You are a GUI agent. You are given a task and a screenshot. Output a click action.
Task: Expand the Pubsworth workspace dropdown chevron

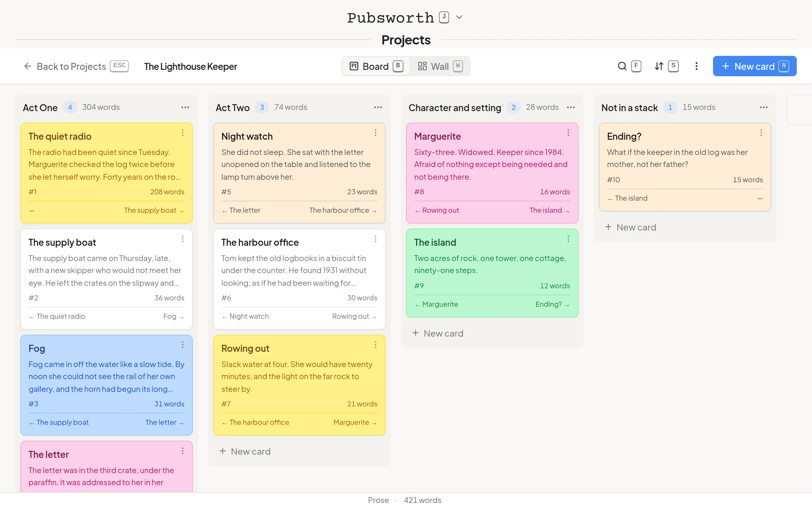[459, 17]
